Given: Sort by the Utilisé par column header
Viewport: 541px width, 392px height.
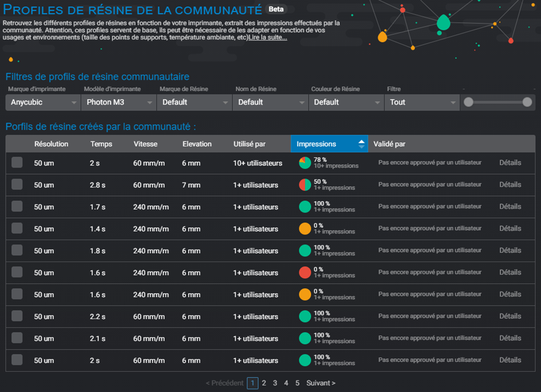Looking at the screenshot, I should coord(250,144).
